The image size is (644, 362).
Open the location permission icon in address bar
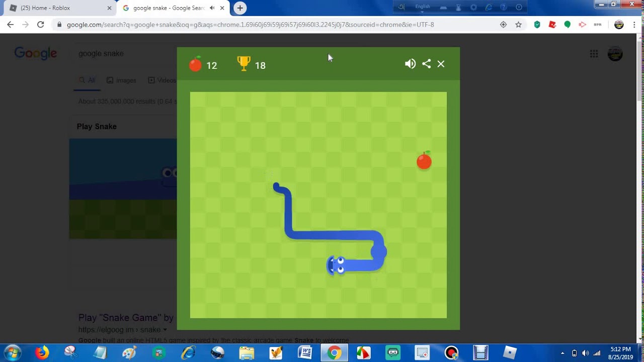pyautogui.click(x=503, y=25)
